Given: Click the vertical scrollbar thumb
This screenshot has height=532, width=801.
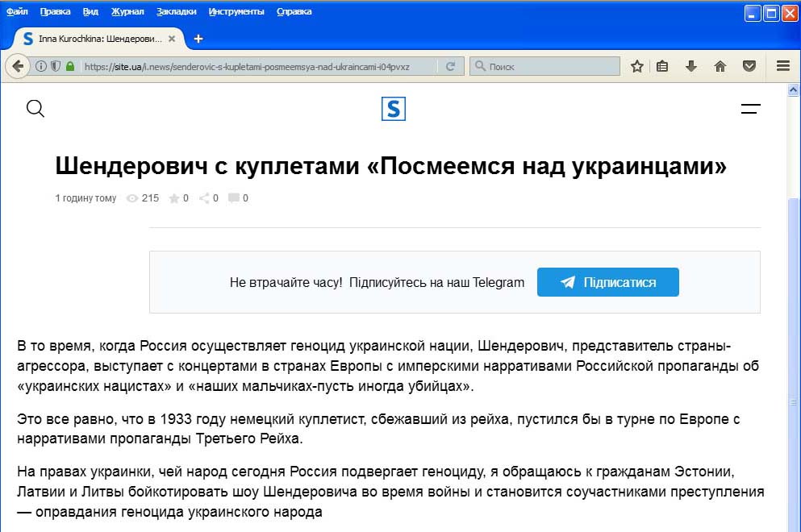Looking at the screenshot, I should [x=793, y=365].
